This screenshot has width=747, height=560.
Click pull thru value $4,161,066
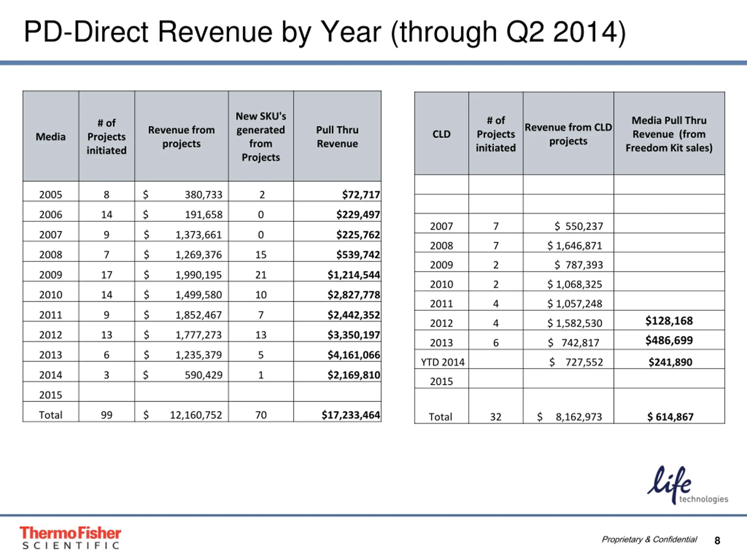pos(354,355)
